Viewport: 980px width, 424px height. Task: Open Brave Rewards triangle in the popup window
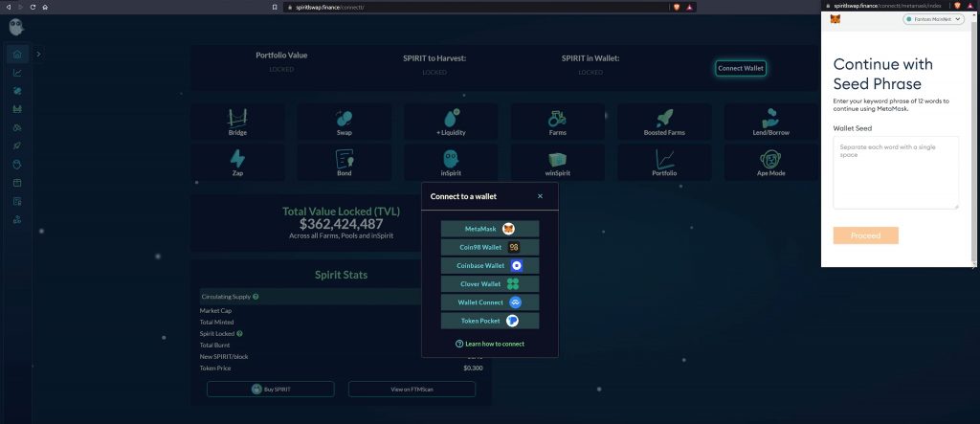[x=970, y=5]
